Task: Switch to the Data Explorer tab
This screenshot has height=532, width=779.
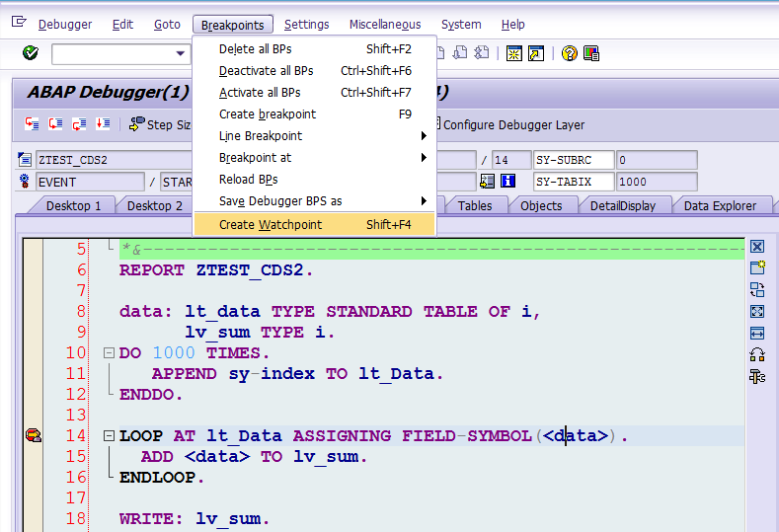Action: pos(720,205)
